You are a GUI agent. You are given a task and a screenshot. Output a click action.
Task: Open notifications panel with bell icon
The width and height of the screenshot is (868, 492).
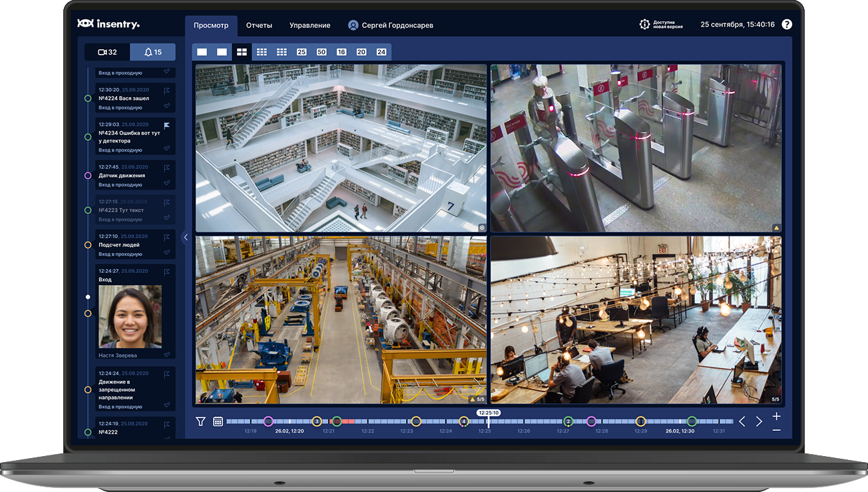tap(153, 51)
